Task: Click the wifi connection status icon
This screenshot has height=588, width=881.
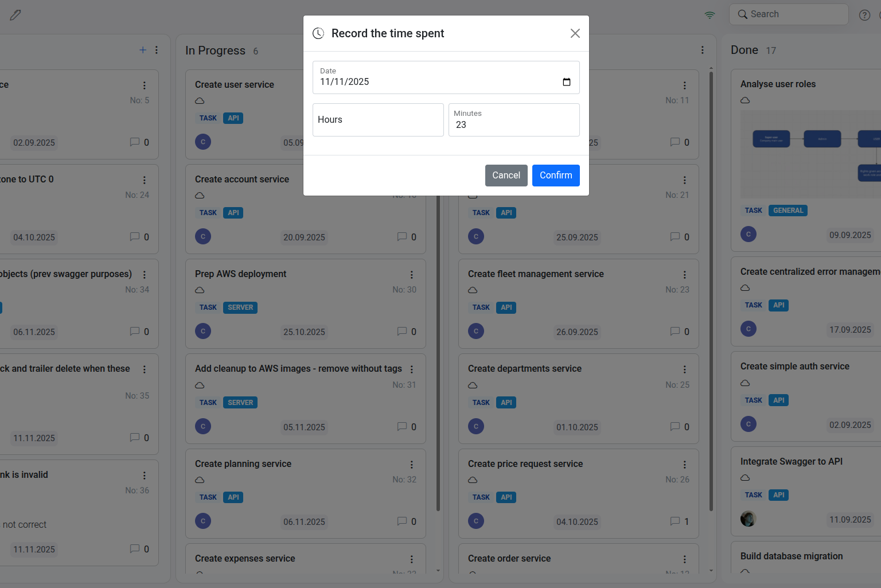Action: coord(710,15)
